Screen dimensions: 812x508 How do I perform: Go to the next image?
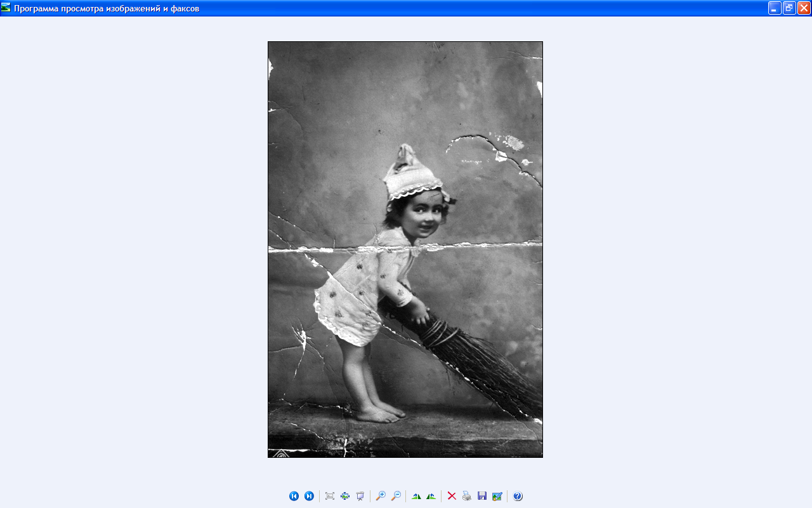tap(309, 496)
